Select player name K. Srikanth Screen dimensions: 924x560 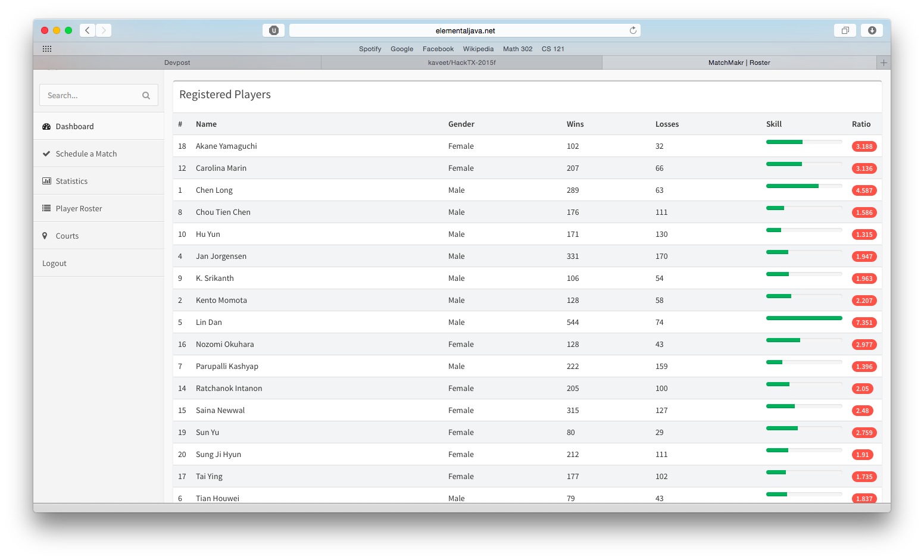point(215,278)
